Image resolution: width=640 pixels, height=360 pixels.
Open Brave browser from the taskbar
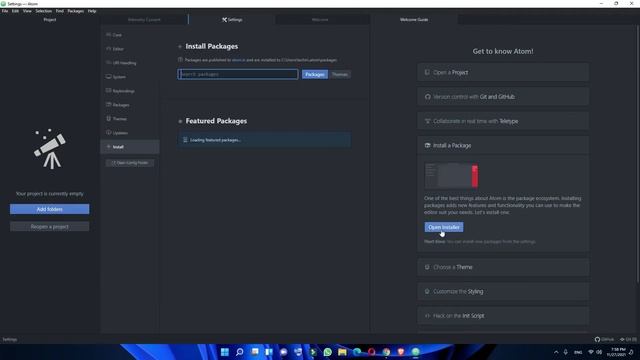click(x=401, y=352)
